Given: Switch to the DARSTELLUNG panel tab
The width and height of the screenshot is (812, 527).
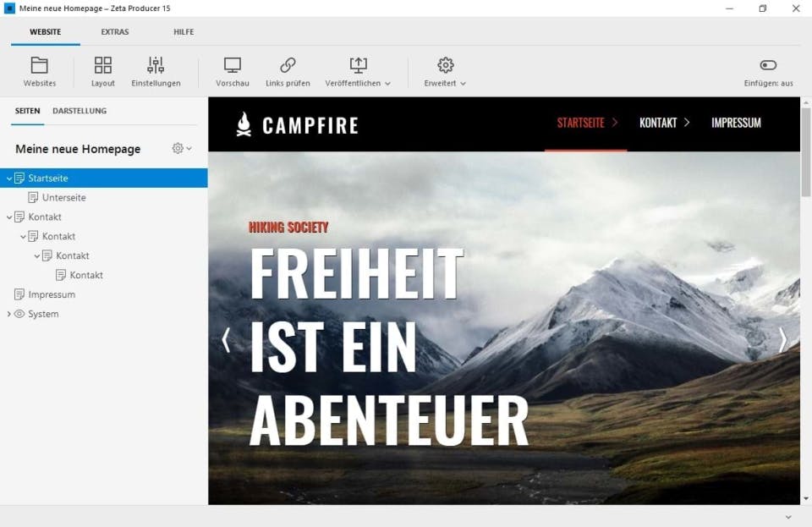Looking at the screenshot, I should [x=80, y=111].
